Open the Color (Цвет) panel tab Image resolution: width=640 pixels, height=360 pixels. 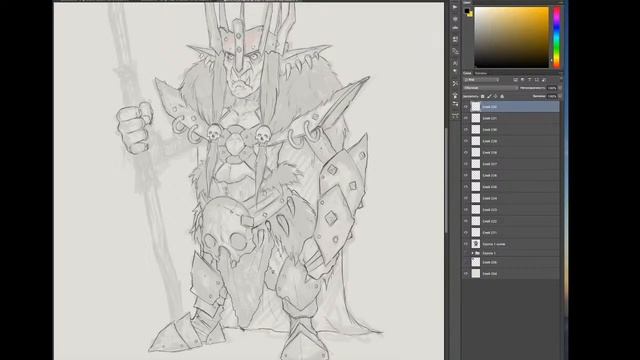(x=467, y=2)
